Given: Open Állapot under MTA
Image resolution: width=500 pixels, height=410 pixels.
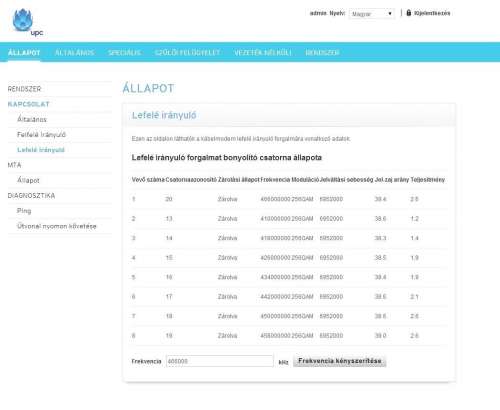Looking at the screenshot, I should click(28, 180).
